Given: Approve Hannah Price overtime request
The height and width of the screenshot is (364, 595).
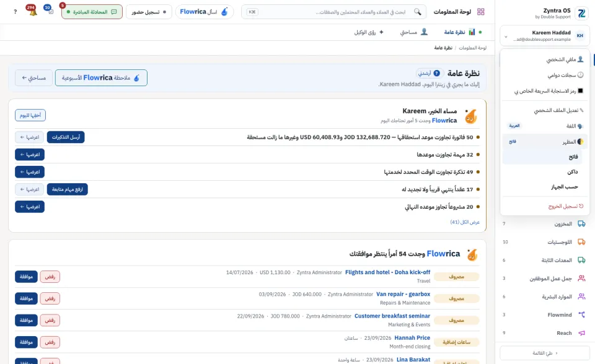Looking at the screenshot, I should tap(26, 342).
